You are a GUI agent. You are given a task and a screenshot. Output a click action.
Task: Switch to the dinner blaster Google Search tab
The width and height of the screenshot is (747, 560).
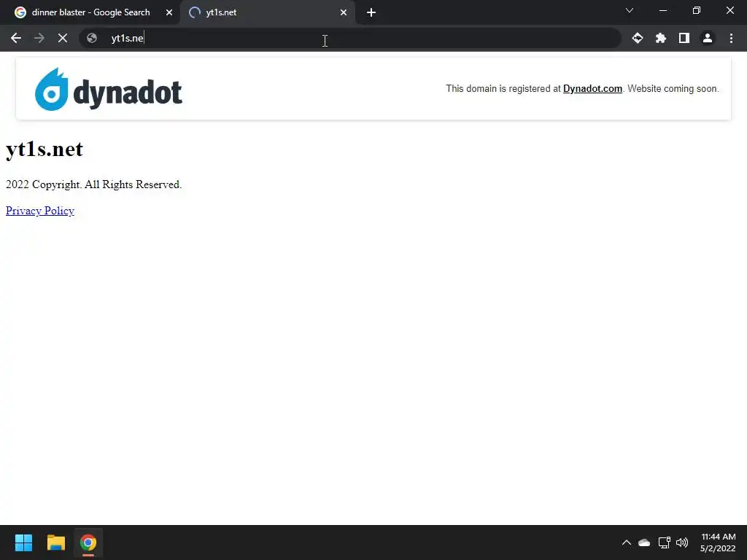click(90, 12)
